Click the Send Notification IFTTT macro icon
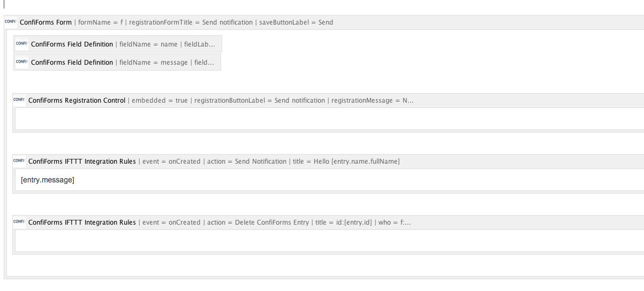Screen dimensions: 644x291 [x=19, y=161]
